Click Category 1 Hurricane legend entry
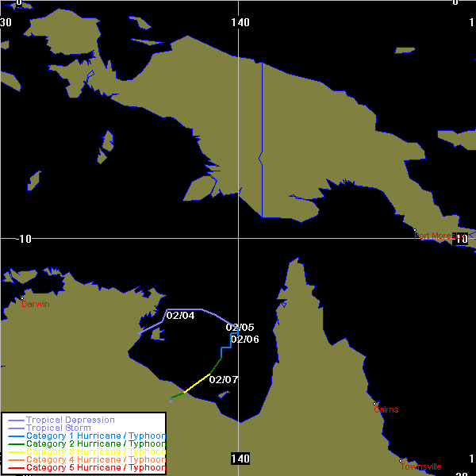 [95, 436]
